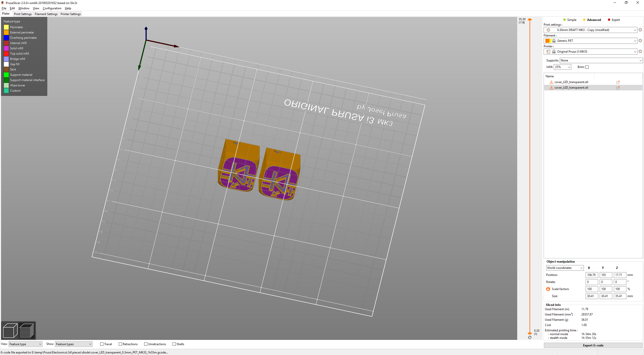Image resolution: width=644 pixels, height=355 pixels.
Task: Open the Edit menu
Action: click(12, 8)
